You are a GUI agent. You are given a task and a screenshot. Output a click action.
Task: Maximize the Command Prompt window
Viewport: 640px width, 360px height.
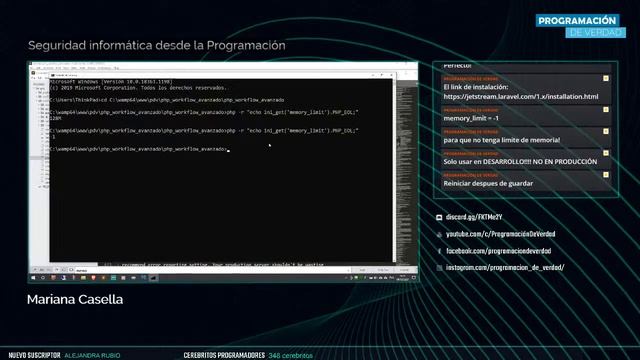382,76
